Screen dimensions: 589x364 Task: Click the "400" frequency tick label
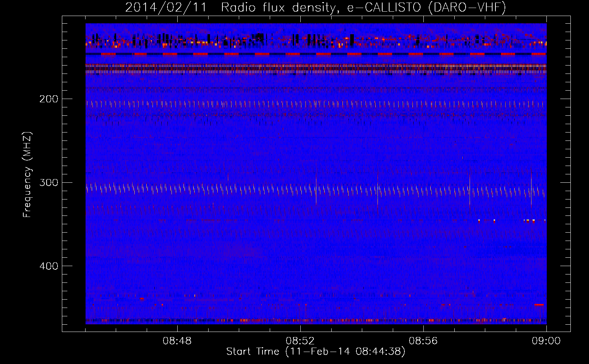[x=49, y=266]
